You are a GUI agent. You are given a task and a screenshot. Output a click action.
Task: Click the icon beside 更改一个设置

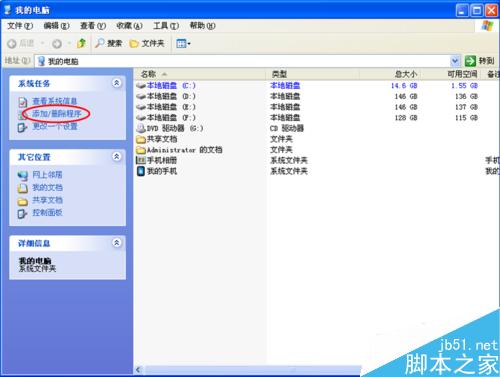click(x=22, y=127)
